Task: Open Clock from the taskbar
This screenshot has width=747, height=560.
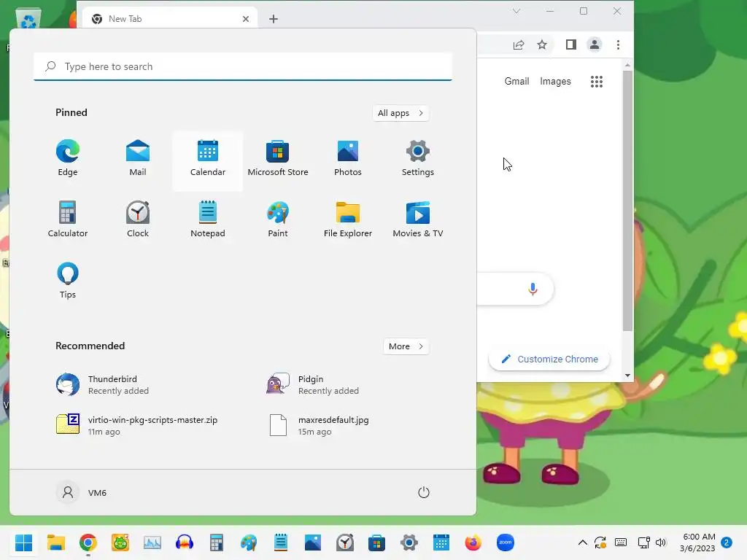Action: click(x=345, y=542)
